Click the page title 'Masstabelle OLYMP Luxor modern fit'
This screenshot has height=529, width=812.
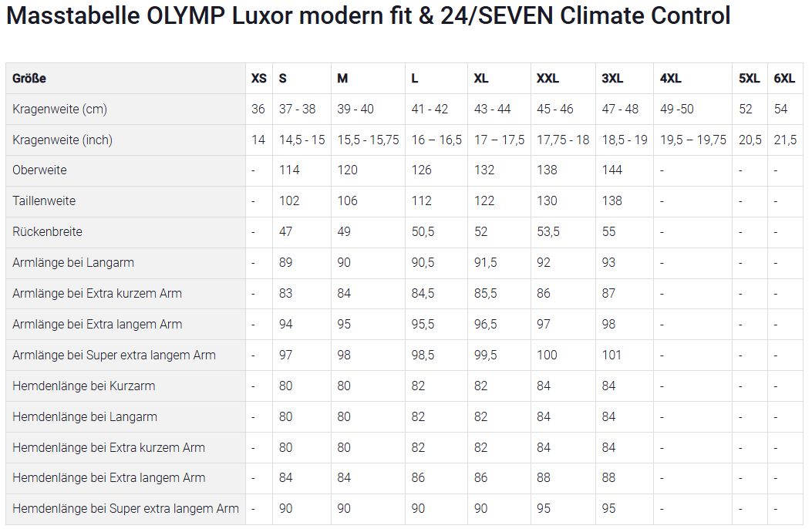click(x=368, y=16)
